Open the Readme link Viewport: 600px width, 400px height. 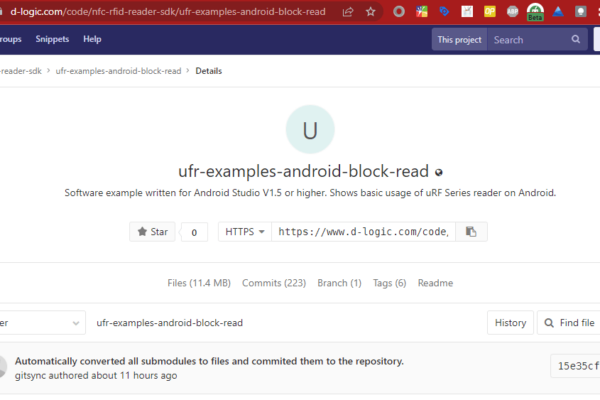(435, 283)
